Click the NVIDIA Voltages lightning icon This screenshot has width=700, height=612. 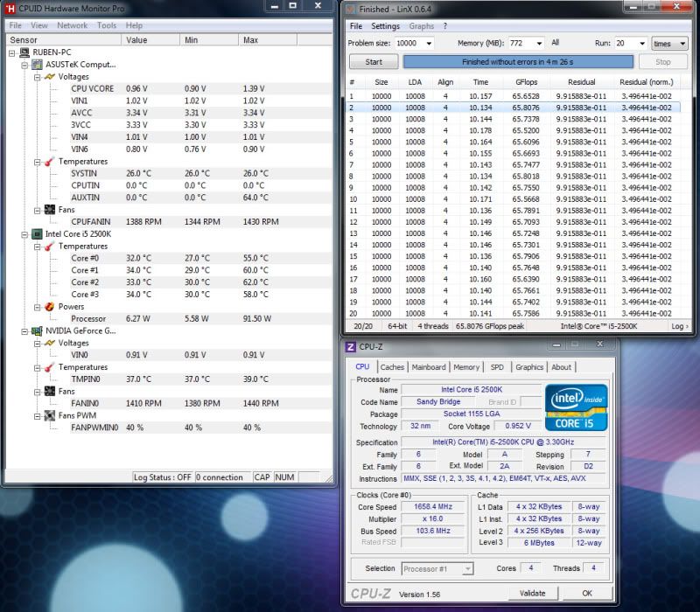point(50,343)
